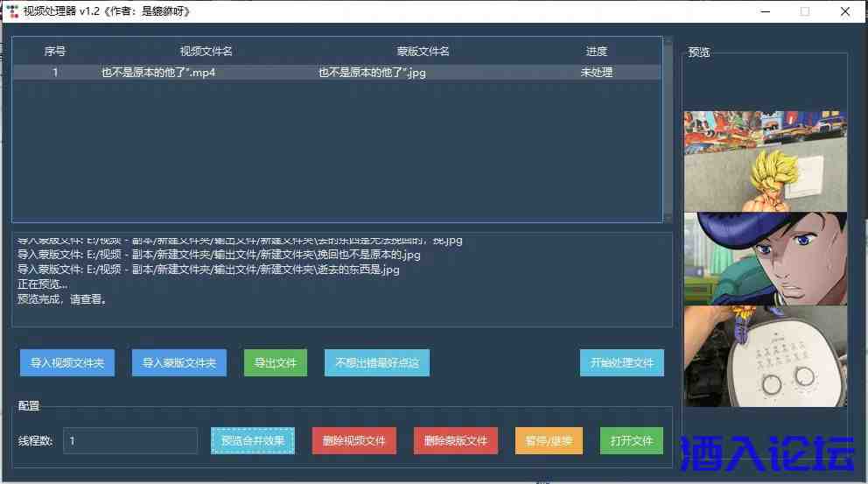Click the 视频文件名 column header
The height and width of the screenshot is (484, 868).
(x=206, y=52)
